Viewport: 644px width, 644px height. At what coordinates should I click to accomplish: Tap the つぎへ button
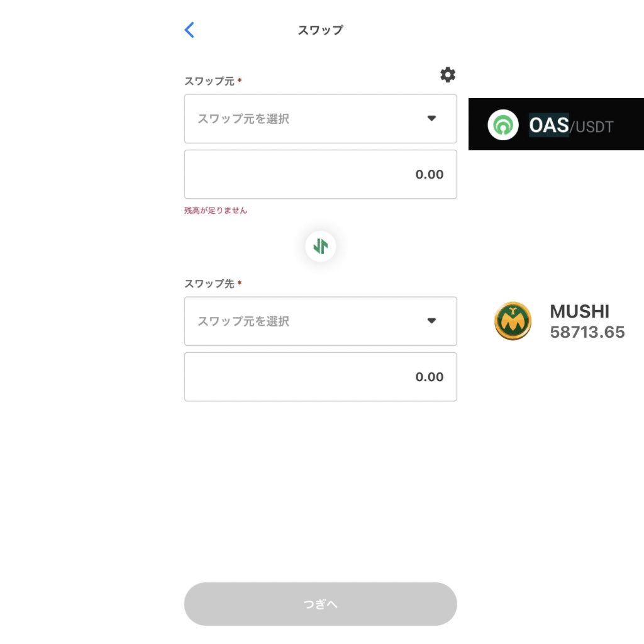click(320, 604)
